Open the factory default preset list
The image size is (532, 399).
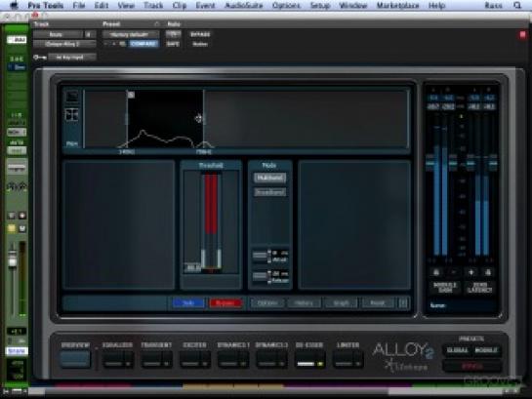[x=130, y=34]
